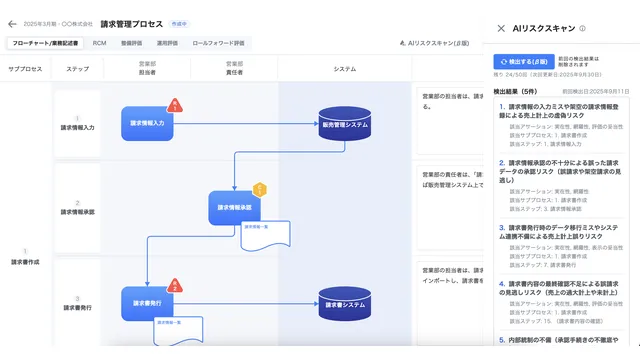Open the 請求情報一覧 document under 請求書発行
This screenshot has width=640, height=360.
[178, 331]
